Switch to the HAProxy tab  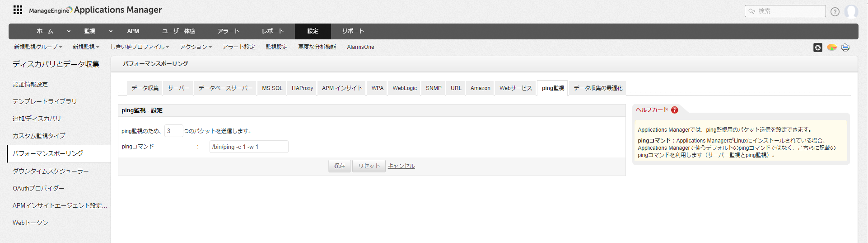302,88
